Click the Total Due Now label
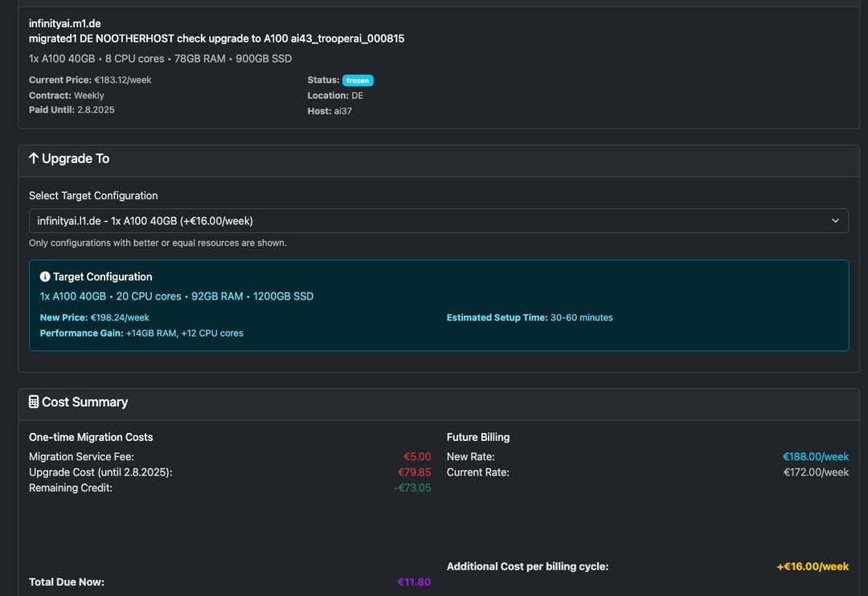Viewport: 868px width, 596px height. tap(67, 582)
